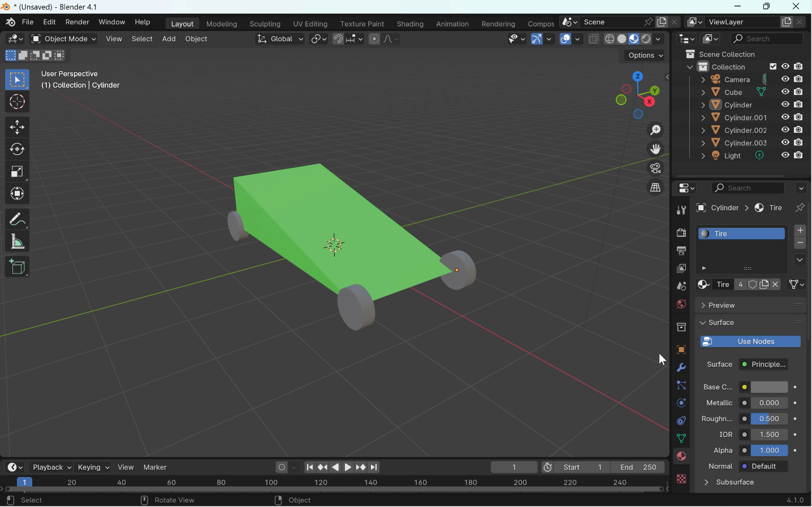The height and width of the screenshot is (507, 812).
Task: Open the Particles properties tab
Action: point(681,386)
